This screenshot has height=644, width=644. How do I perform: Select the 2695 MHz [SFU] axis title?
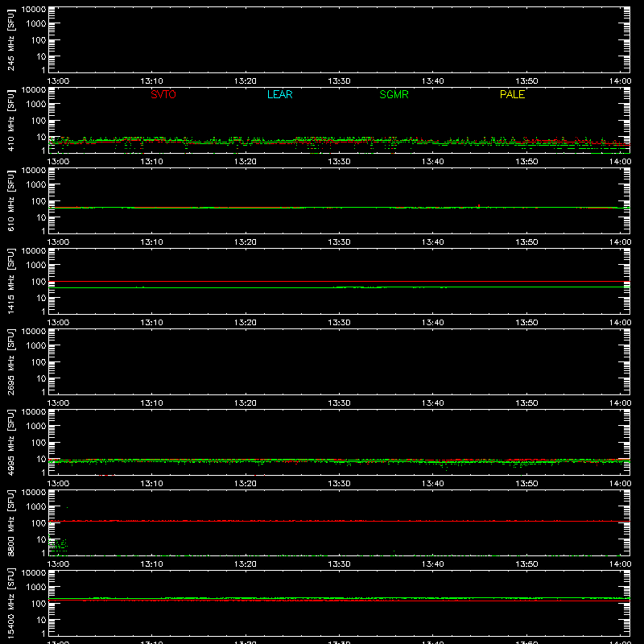coord(11,361)
